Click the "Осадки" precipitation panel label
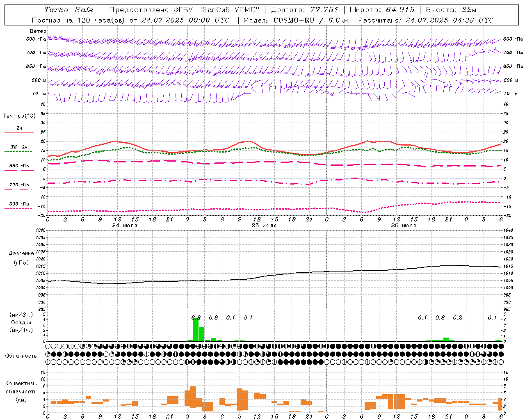This screenshot has height=420, width=525. point(21,322)
